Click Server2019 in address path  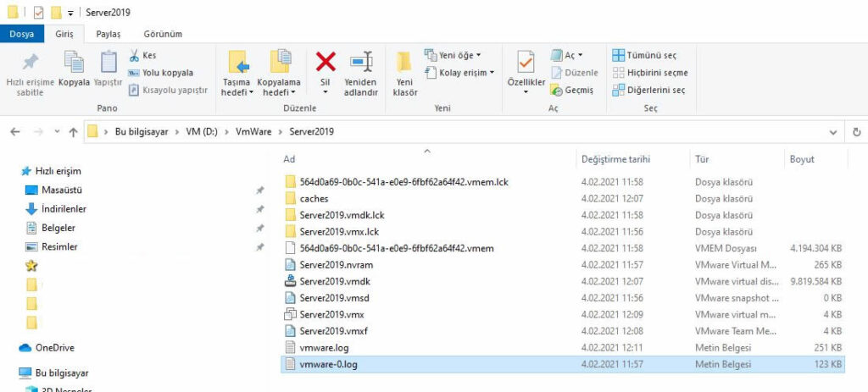[x=311, y=131]
